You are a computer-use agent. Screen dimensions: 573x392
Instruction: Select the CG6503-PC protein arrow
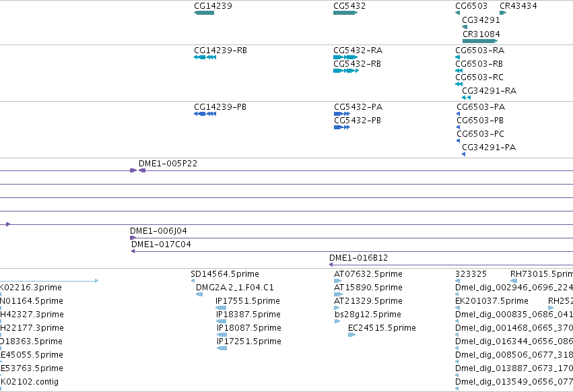click(x=459, y=141)
